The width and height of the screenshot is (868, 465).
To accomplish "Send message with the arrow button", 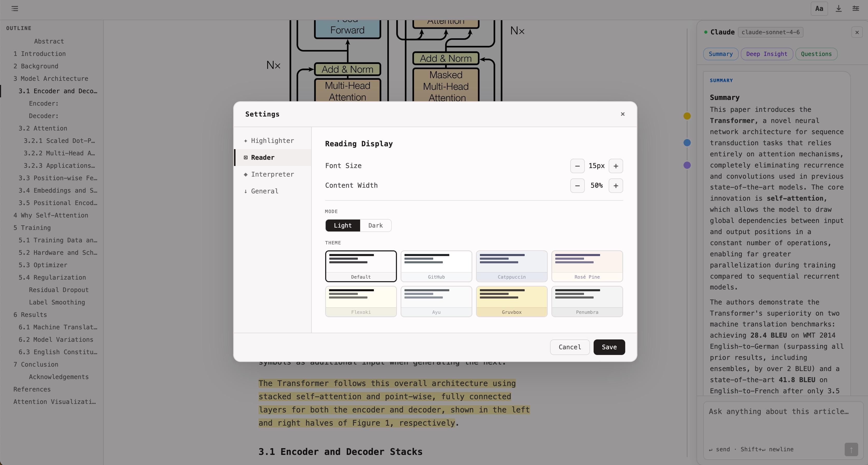I will point(851,449).
